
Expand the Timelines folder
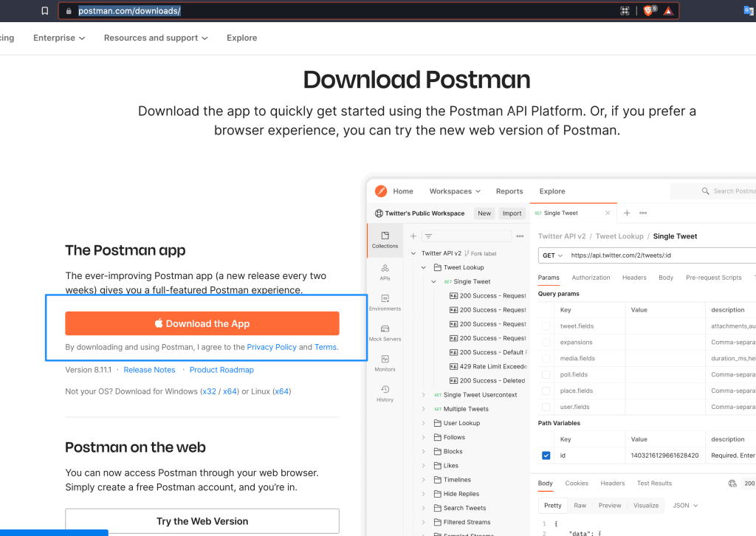click(x=423, y=480)
